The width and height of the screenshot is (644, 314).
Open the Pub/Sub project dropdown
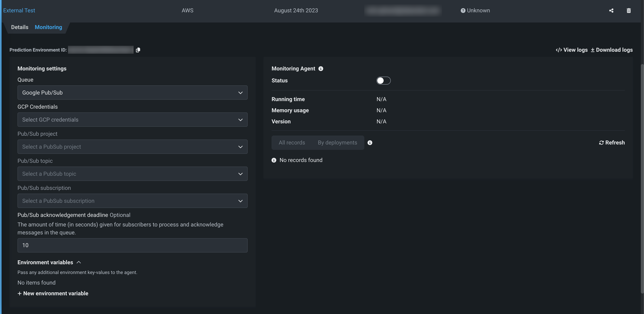click(133, 147)
